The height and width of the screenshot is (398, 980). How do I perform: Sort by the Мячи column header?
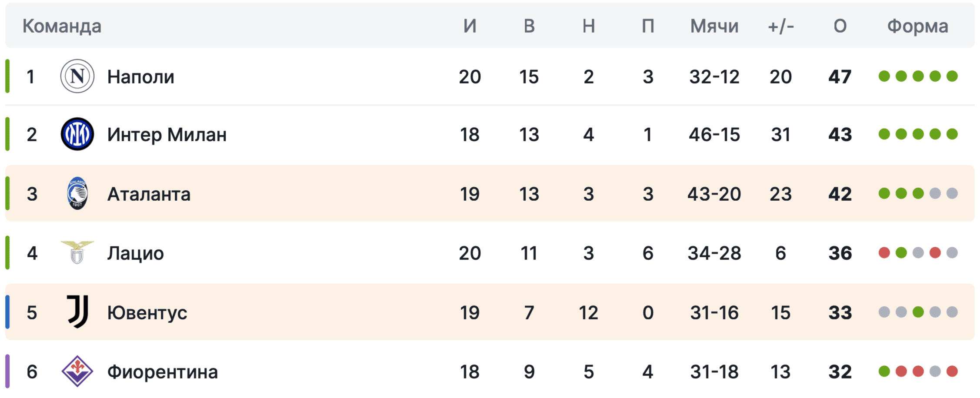coord(714,26)
